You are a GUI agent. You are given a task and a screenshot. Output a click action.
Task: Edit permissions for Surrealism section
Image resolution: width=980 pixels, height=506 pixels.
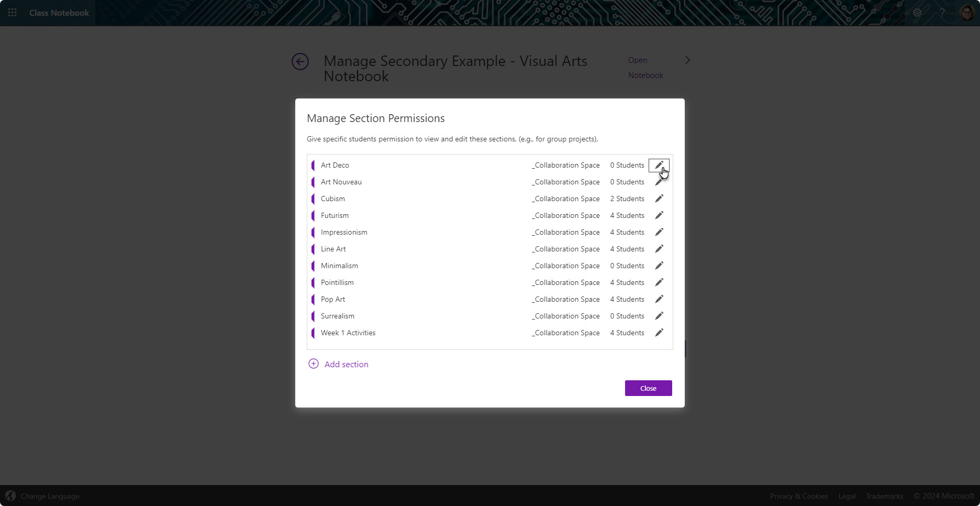[x=659, y=316]
